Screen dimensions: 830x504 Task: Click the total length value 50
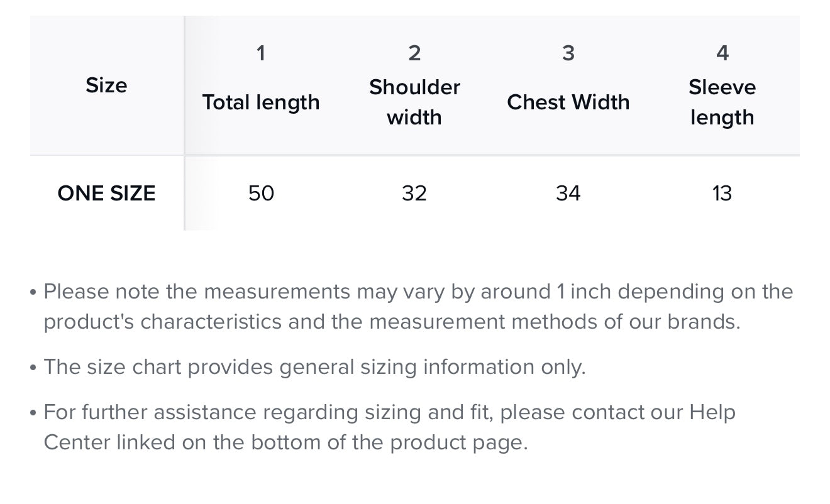coord(261,193)
